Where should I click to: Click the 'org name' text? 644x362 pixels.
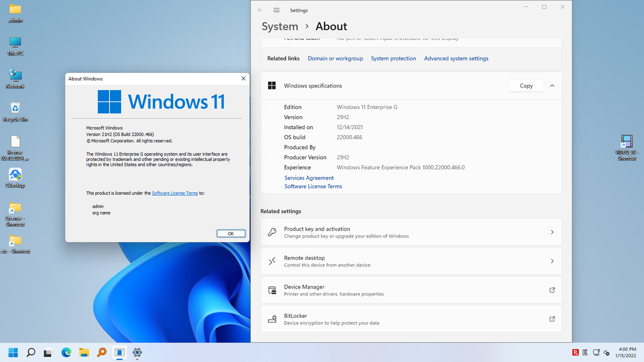[x=101, y=213]
